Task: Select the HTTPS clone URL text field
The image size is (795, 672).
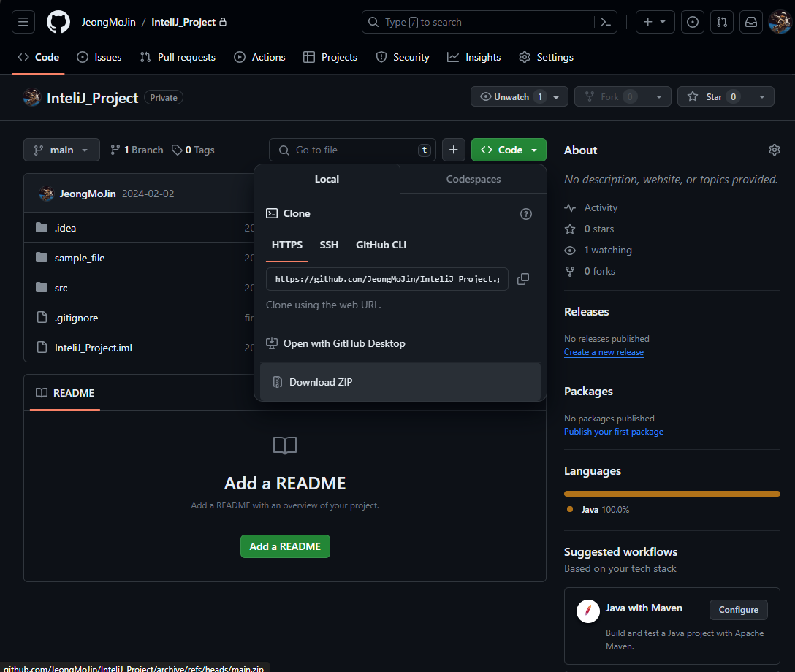Action: [387, 279]
